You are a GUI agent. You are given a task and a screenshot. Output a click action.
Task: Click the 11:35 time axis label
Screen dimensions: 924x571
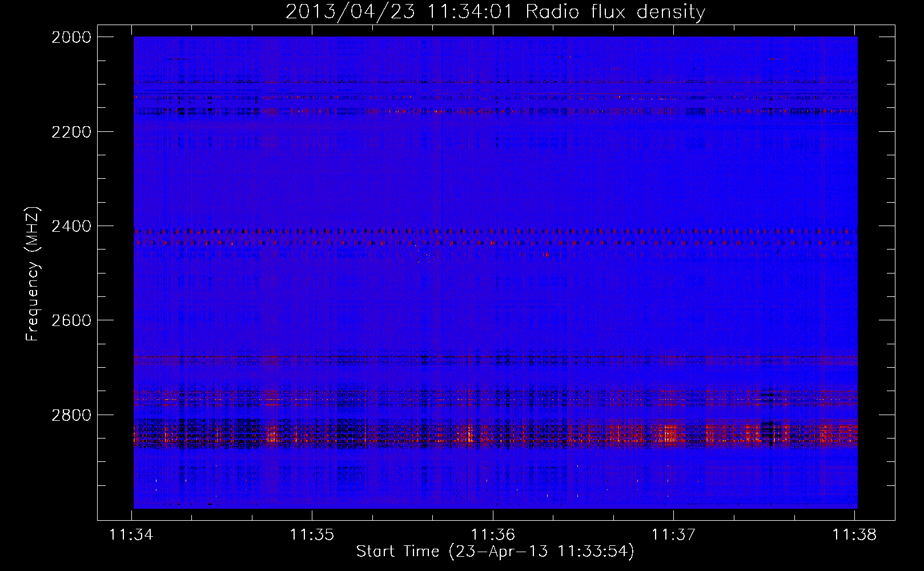click(x=312, y=534)
